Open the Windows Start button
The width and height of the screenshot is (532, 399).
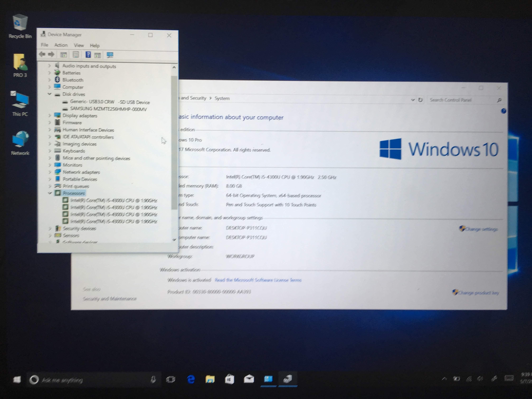[x=17, y=379]
